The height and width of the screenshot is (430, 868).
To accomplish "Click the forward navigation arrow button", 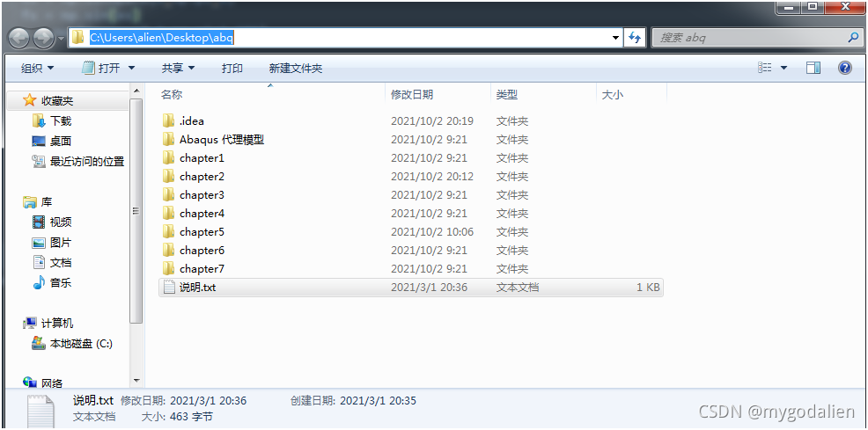I will [x=43, y=38].
